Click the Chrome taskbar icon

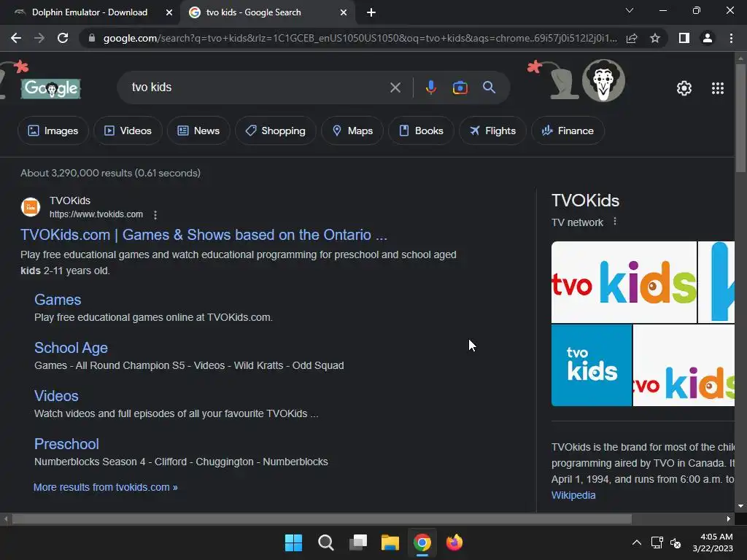422,542
